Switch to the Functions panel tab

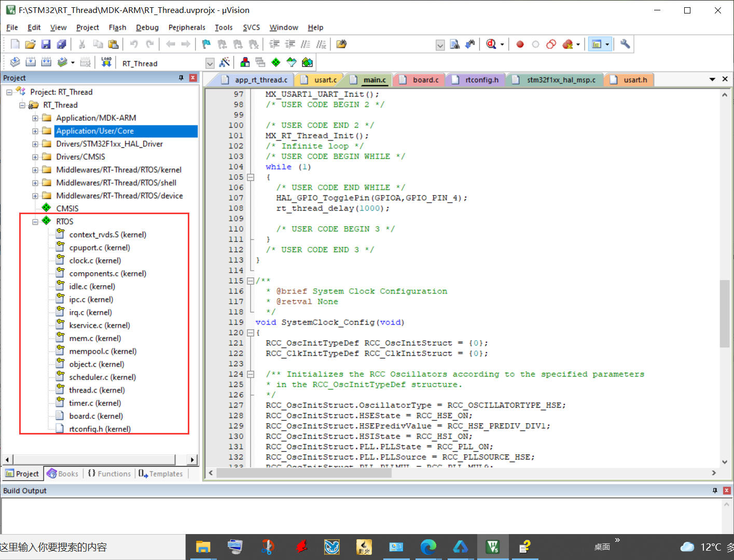[x=109, y=473]
